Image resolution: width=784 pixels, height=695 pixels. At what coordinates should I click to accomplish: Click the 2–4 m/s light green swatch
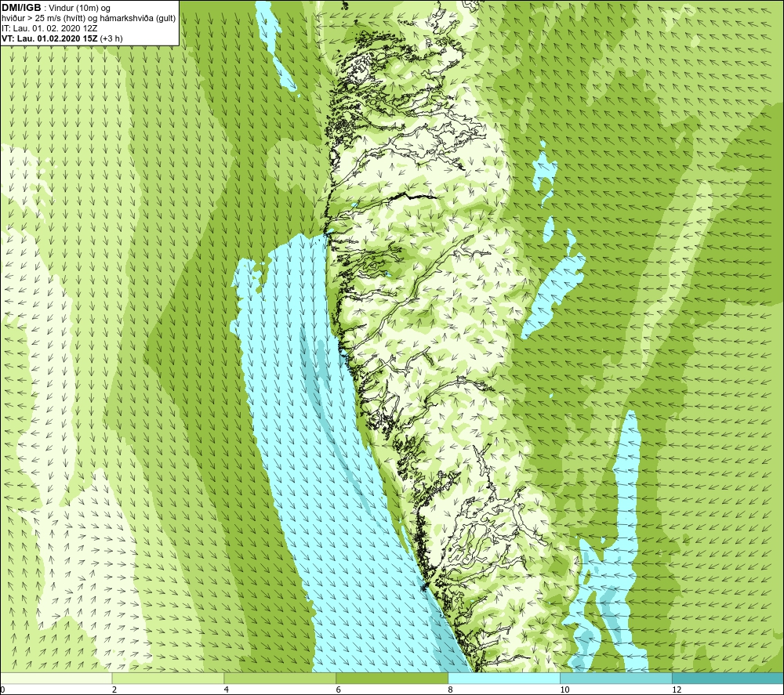pos(168,678)
